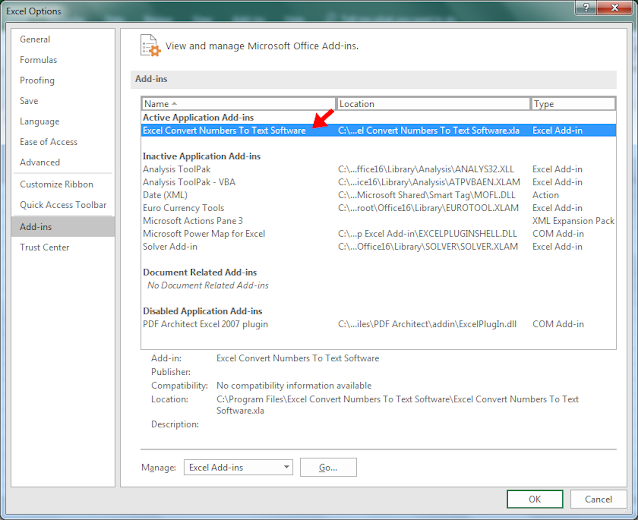Close the Excel Options dialog
Screen dimensions: 638x520
coord(615,8)
